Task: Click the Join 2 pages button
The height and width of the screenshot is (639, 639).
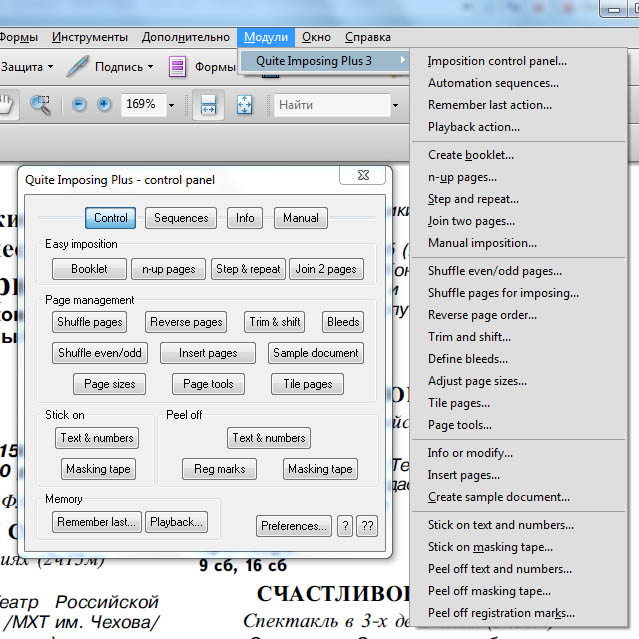Action: [326, 269]
